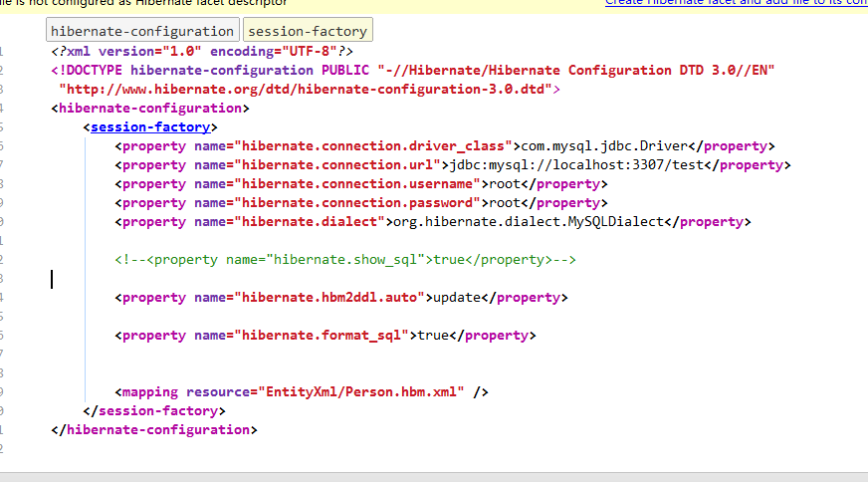Follow the underlined session-factory tag

(150, 126)
